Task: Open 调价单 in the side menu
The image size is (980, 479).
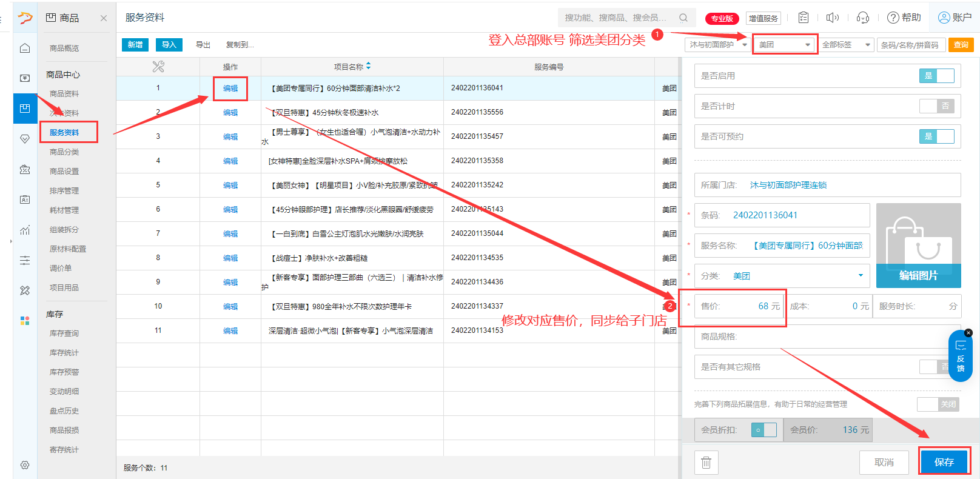Action: coord(61,269)
